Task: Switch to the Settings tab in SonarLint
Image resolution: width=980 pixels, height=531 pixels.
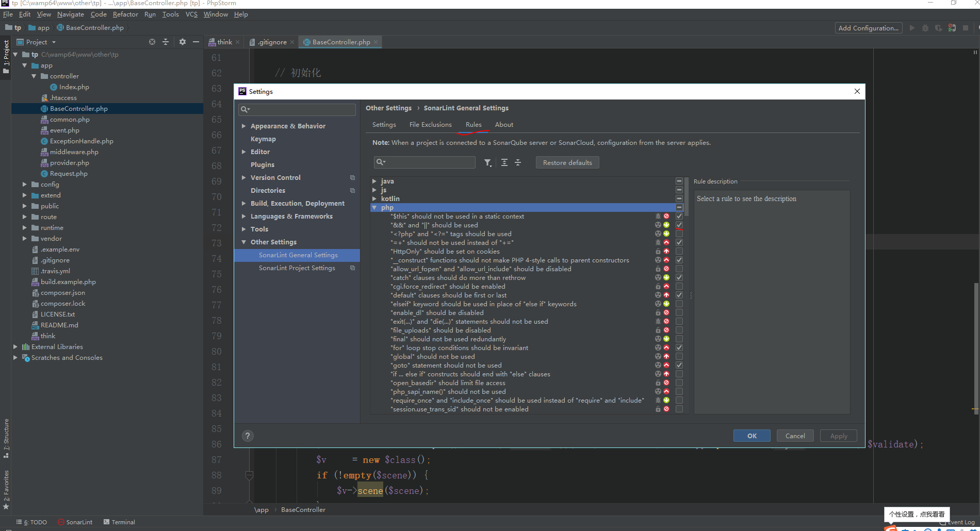Action: coord(384,125)
